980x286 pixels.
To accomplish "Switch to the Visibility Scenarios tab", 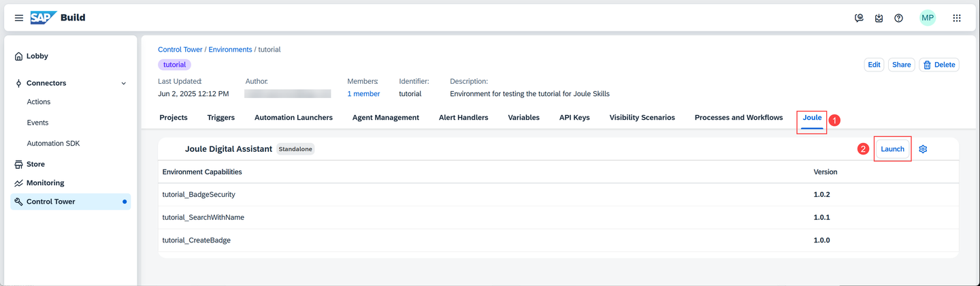I will pos(642,118).
